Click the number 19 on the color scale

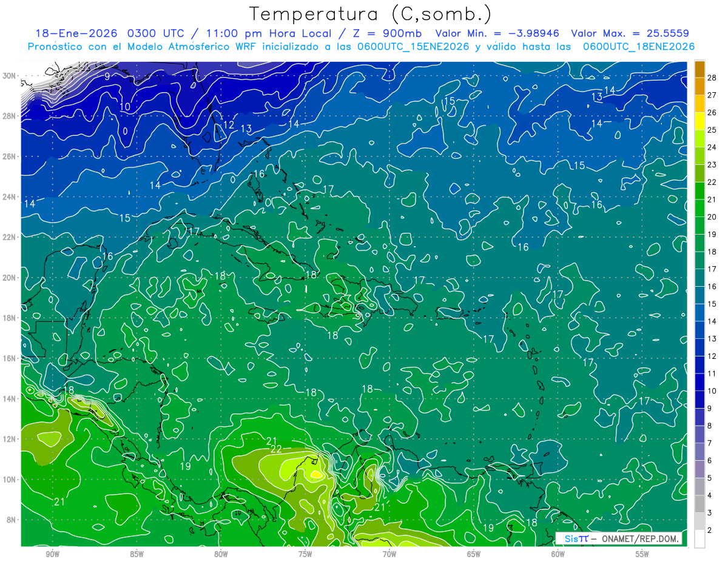[x=712, y=234]
